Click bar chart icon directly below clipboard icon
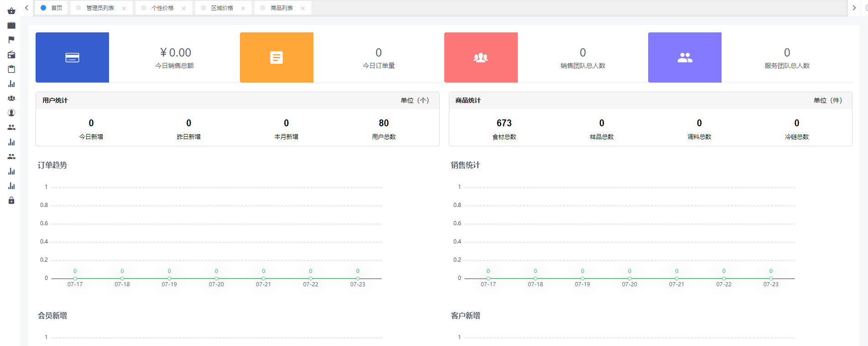Image resolution: width=868 pixels, height=346 pixels. point(11,84)
